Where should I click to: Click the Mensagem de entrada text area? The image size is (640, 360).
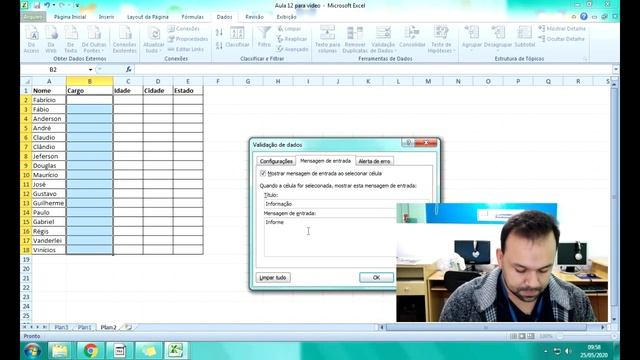[x=330, y=237]
